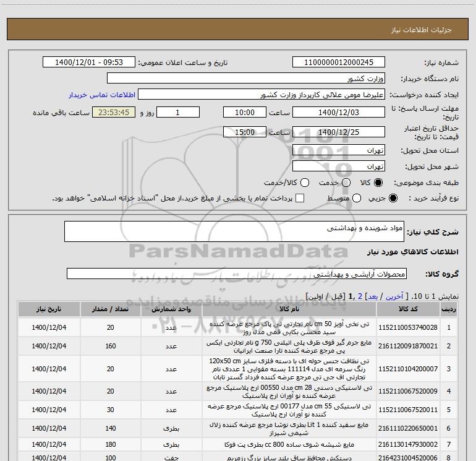Click the need number field 1100000012000245
This screenshot has width=476, height=461.
[x=339, y=62]
